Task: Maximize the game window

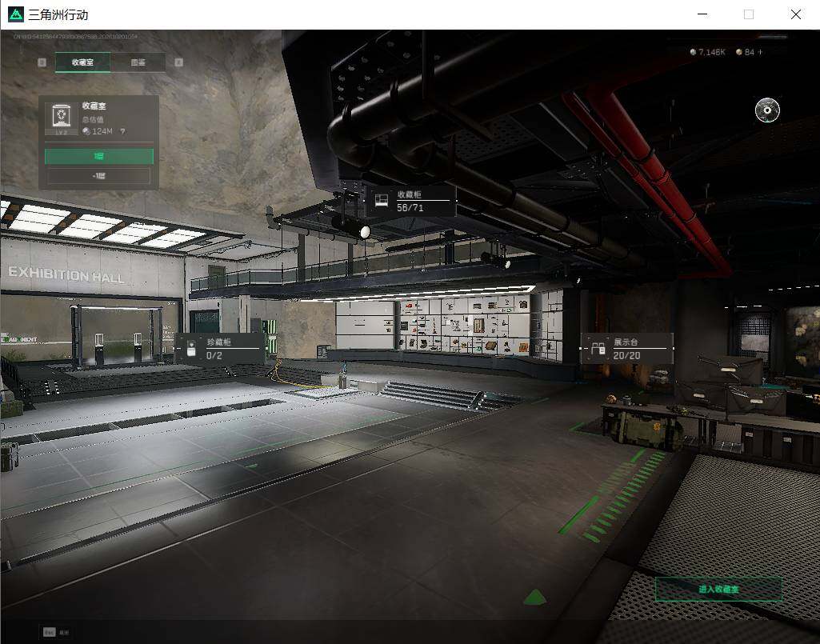Action: pos(749,14)
